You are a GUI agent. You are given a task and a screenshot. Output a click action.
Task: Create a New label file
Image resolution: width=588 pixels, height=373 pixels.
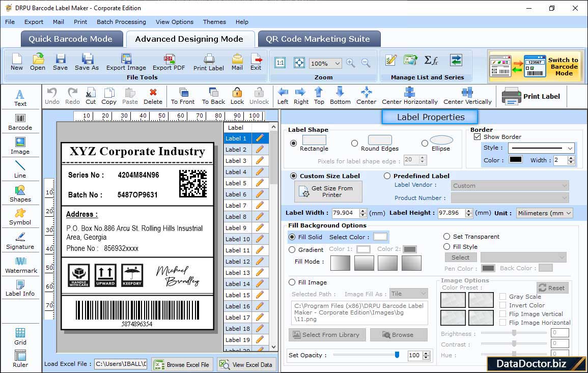(16, 62)
